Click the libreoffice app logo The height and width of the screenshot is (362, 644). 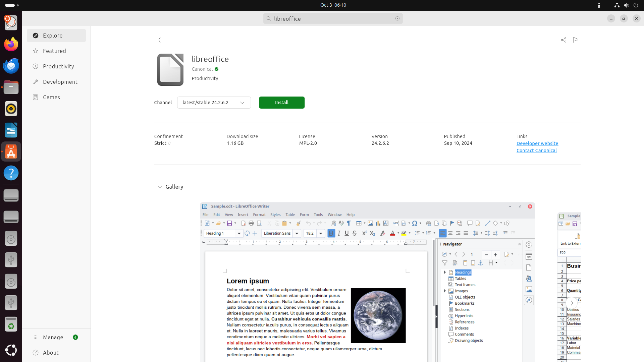[x=170, y=70]
